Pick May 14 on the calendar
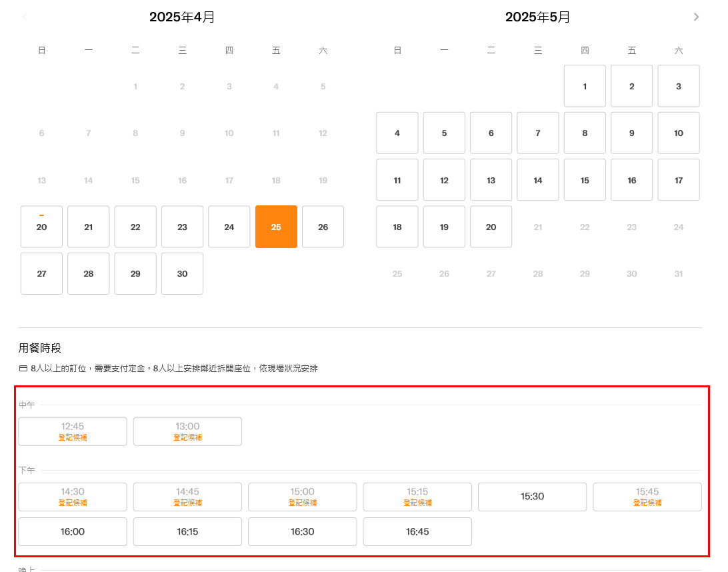Viewport: 728px width, 572px height. point(537,180)
